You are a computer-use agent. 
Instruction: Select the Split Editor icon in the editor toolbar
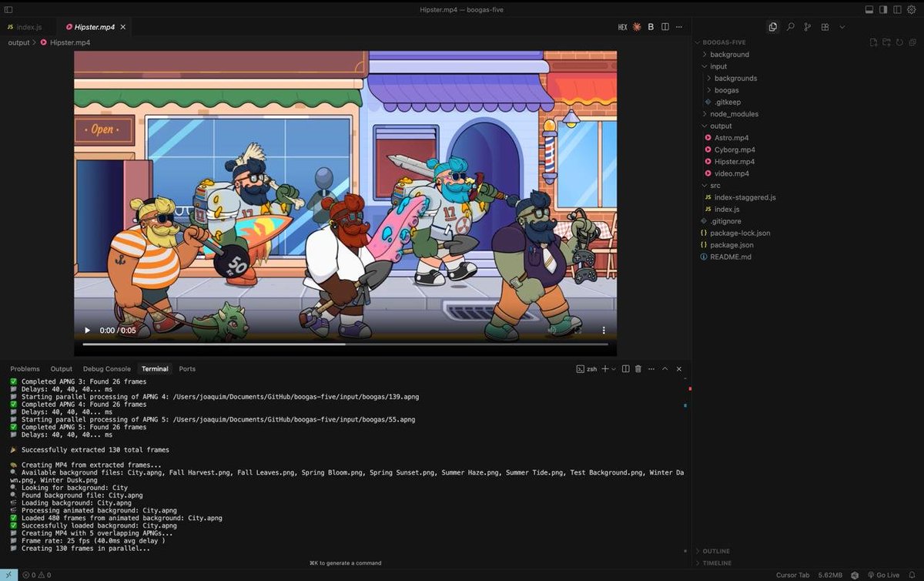tap(665, 26)
